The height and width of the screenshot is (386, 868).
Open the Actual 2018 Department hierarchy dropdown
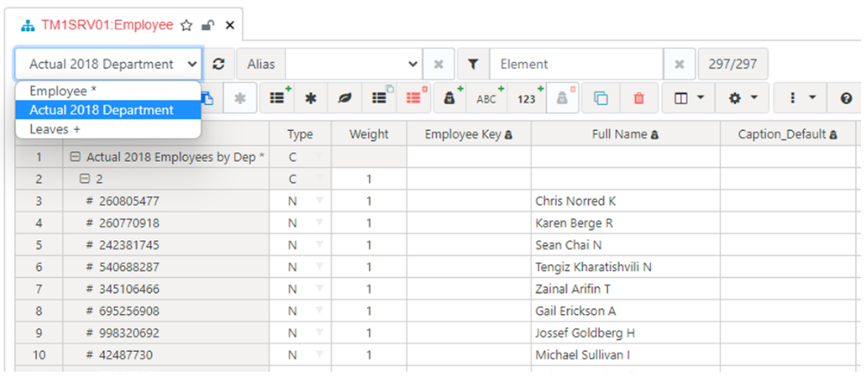point(109,64)
